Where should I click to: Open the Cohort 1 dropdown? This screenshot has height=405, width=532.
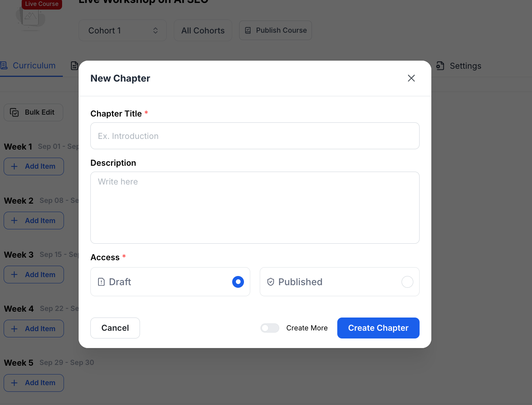point(123,31)
